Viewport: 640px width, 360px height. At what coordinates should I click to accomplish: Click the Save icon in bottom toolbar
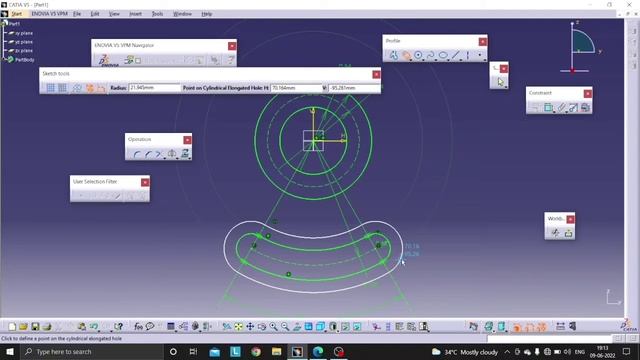[35, 327]
